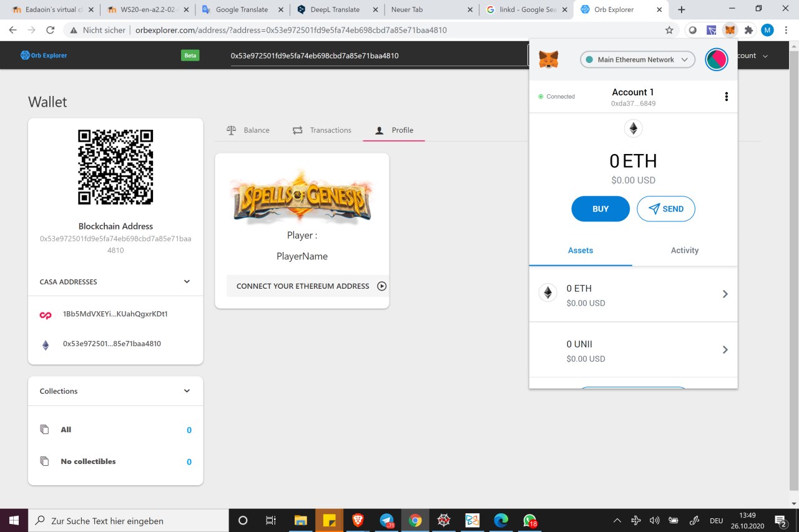Image resolution: width=799 pixels, height=532 pixels.
Task: Click the Ethereum icon beside 0 ETH asset
Action: [548, 294]
